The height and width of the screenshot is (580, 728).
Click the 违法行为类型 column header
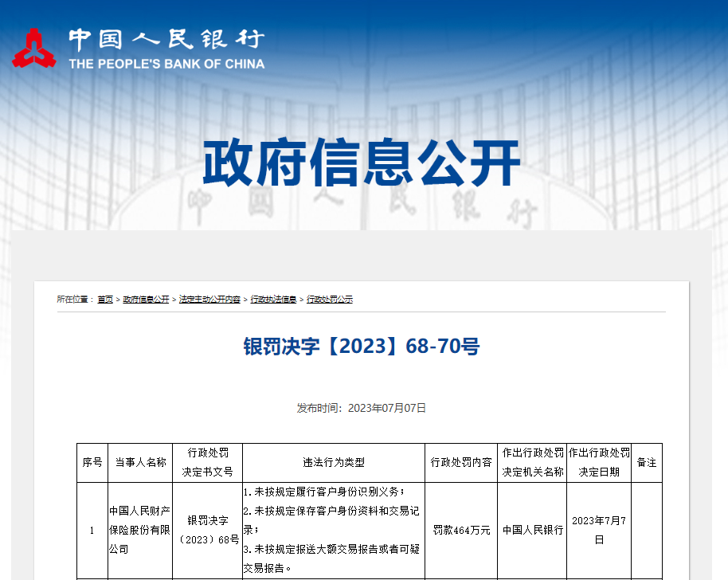[x=334, y=463]
